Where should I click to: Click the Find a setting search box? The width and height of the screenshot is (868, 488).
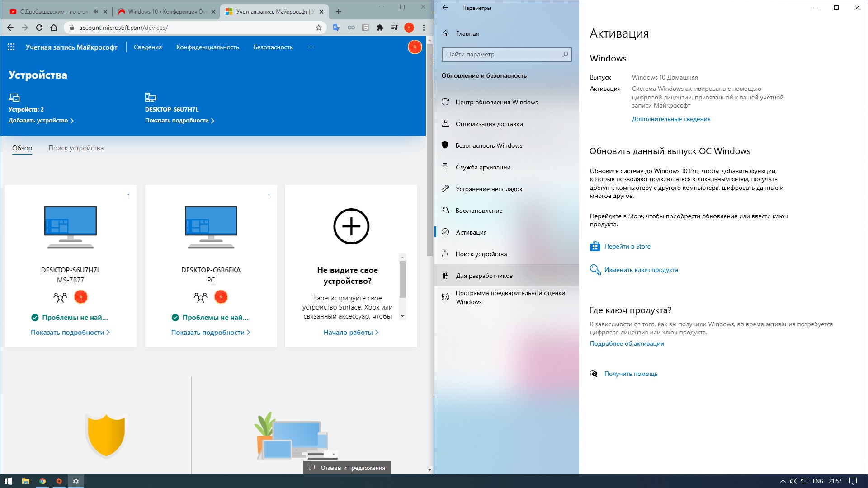tap(502, 54)
